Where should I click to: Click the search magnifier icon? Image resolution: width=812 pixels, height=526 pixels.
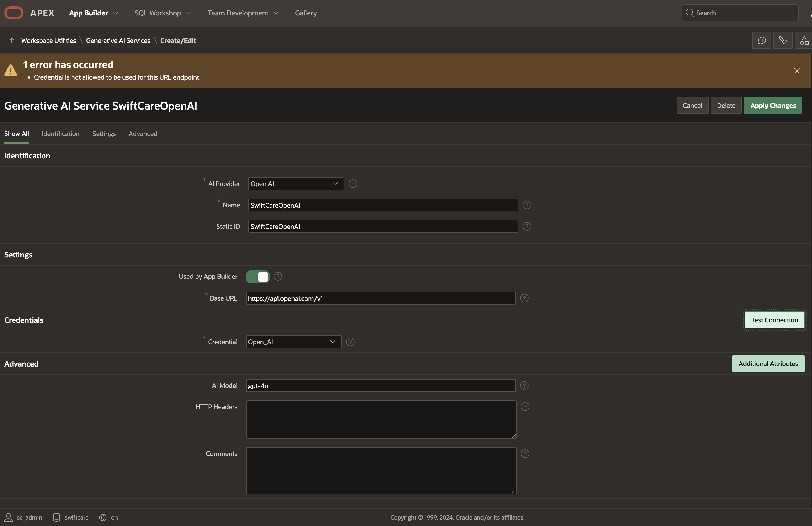click(690, 13)
